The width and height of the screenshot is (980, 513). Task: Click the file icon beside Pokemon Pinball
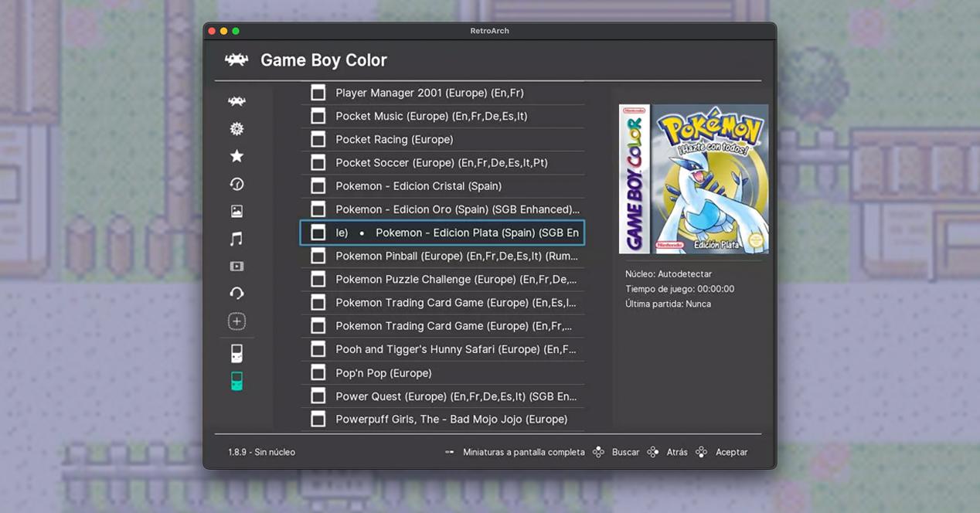[x=318, y=256]
